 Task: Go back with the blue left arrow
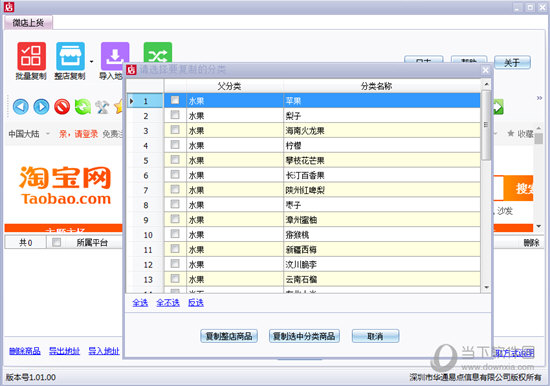click(21, 107)
